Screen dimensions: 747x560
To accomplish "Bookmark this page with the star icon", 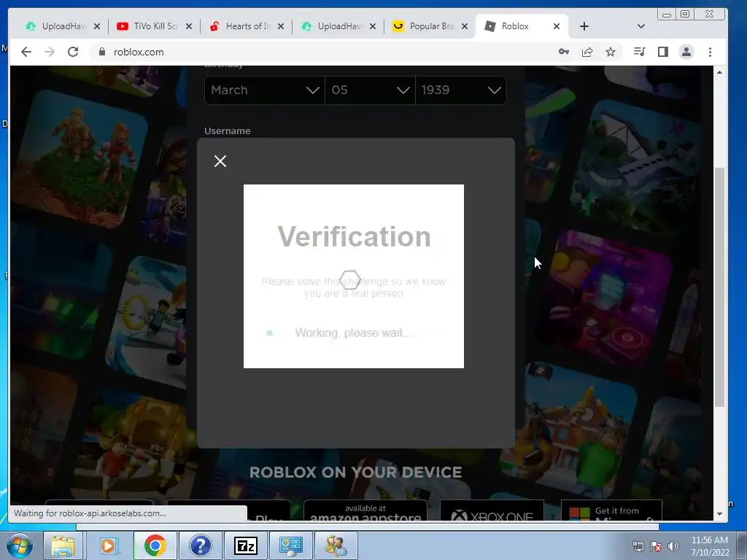I will 611,52.
